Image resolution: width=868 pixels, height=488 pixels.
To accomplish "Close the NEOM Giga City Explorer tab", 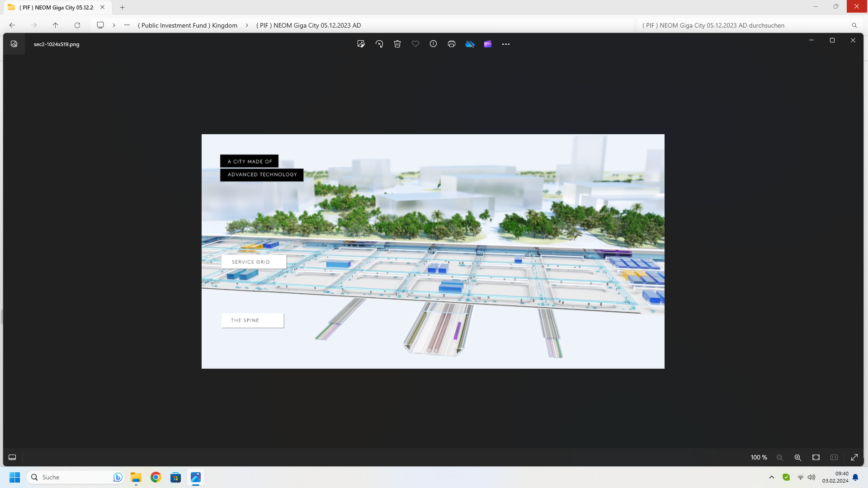I will (103, 7).
